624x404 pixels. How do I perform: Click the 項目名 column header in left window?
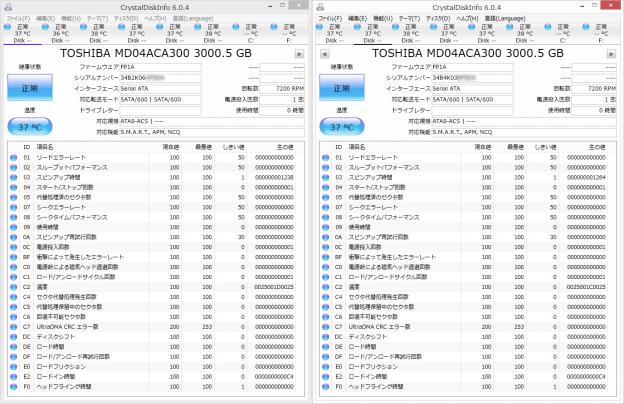[45, 147]
